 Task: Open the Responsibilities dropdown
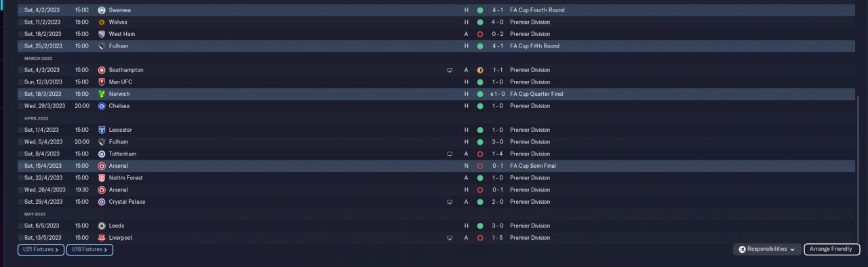tap(767, 249)
